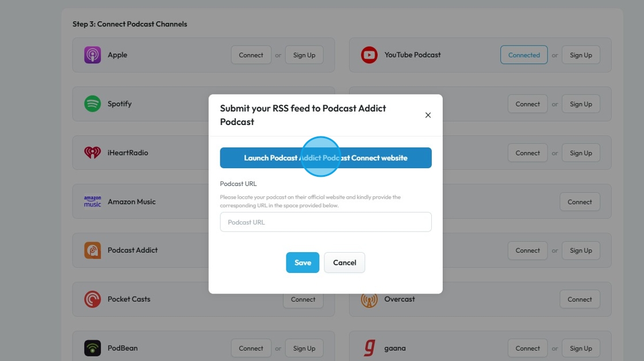644x361 pixels.
Task: Click the Spotify logo icon
Action: pyautogui.click(x=92, y=104)
